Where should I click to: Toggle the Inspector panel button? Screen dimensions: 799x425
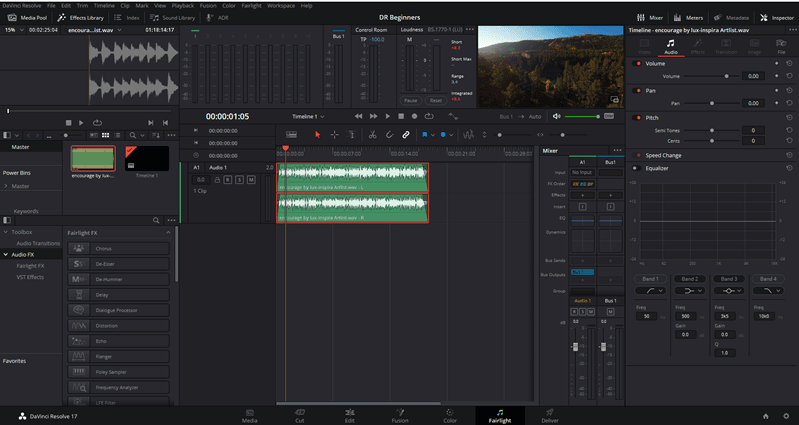[x=777, y=18]
